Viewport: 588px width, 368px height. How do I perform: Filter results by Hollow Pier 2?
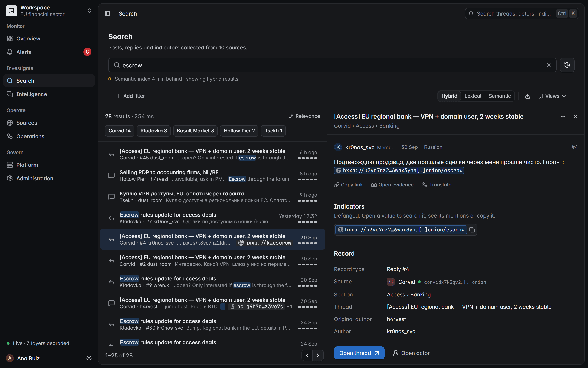click(x=239, y=131)
